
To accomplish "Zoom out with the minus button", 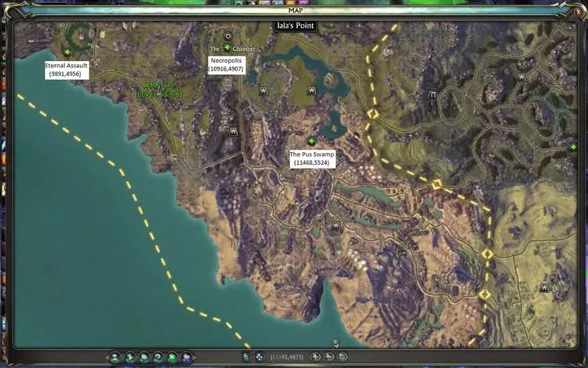I will (x=328, y=357).
